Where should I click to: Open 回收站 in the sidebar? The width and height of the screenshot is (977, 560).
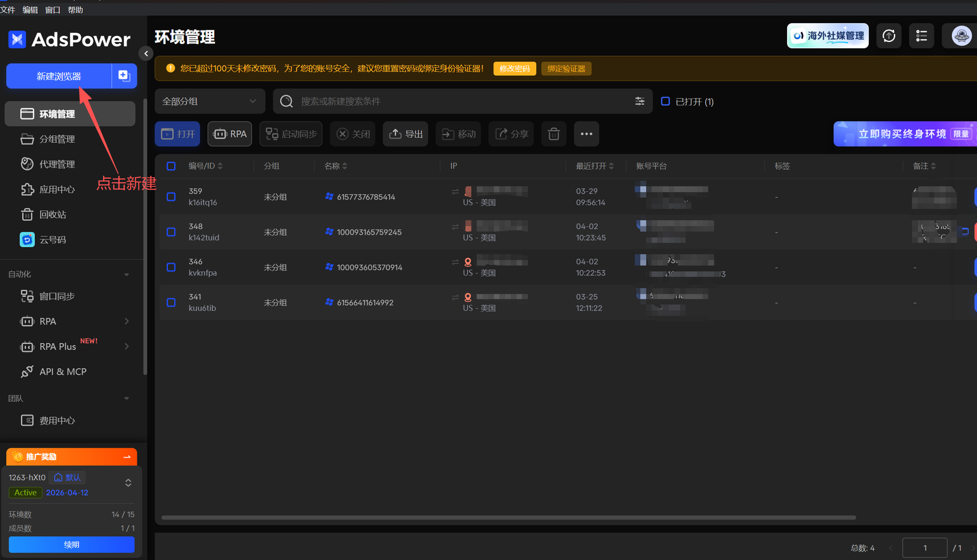pos(70,214)
